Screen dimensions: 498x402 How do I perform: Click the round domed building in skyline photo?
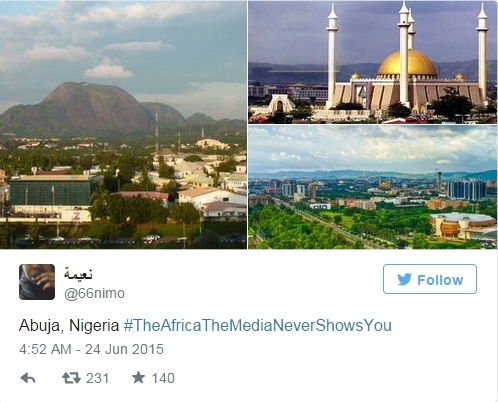tap(462, 226)
